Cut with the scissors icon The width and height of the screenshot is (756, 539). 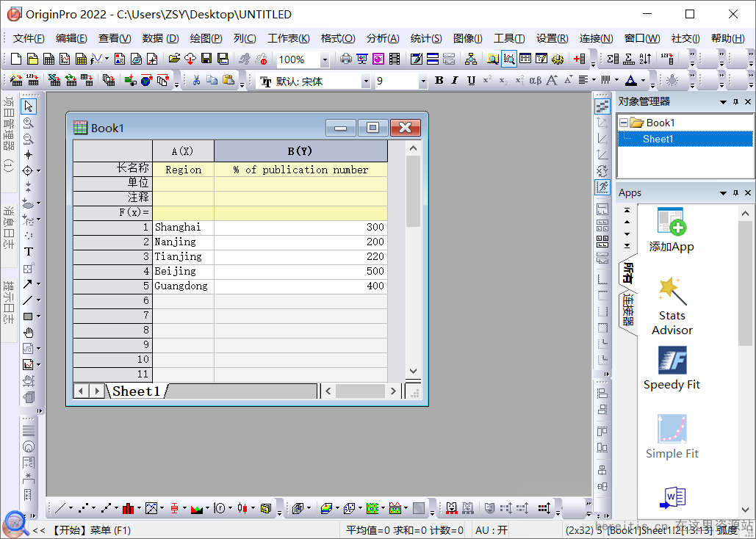(x=196, y=81)
